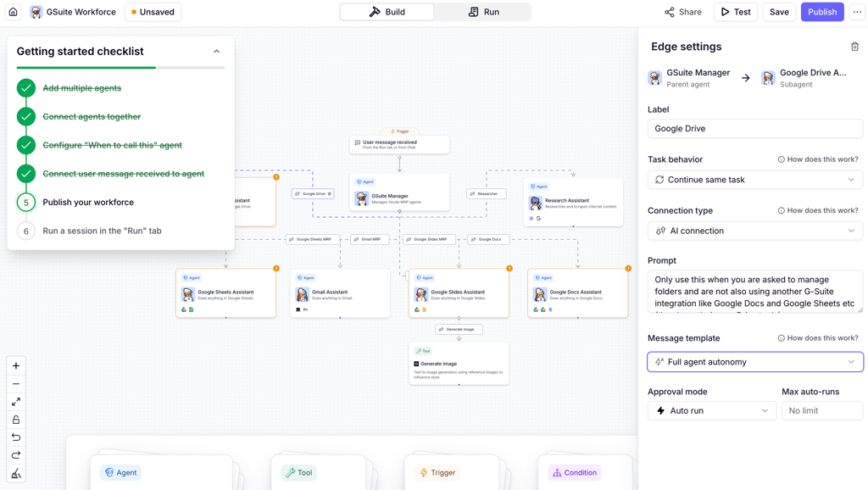
Task: Open the Message template dropdown
Action: (755, 362)
